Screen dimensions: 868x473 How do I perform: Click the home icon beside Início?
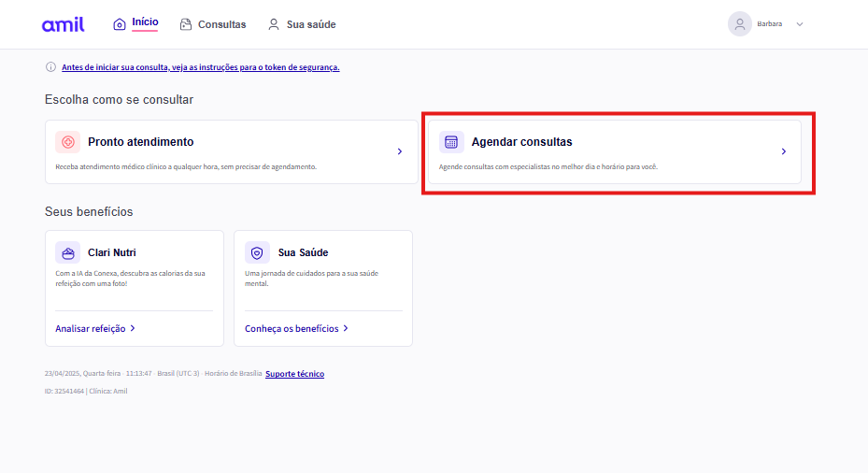(120, 24)
